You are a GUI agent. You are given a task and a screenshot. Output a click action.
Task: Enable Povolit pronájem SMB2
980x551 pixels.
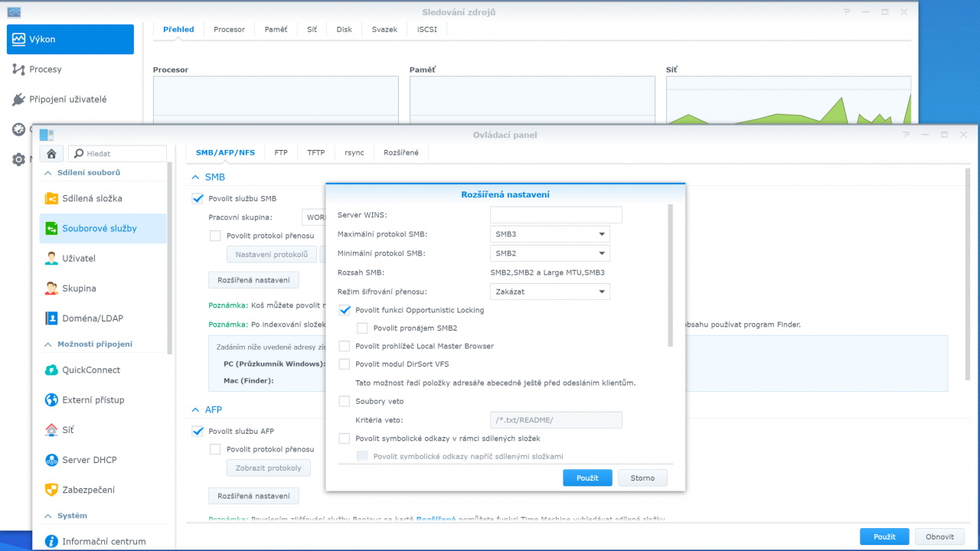pos(362,328)
